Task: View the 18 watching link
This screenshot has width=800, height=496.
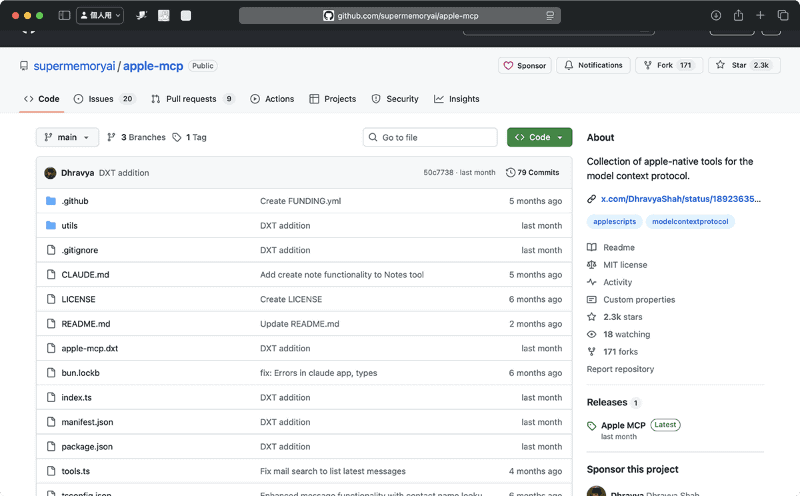Action: click(627, 334)
